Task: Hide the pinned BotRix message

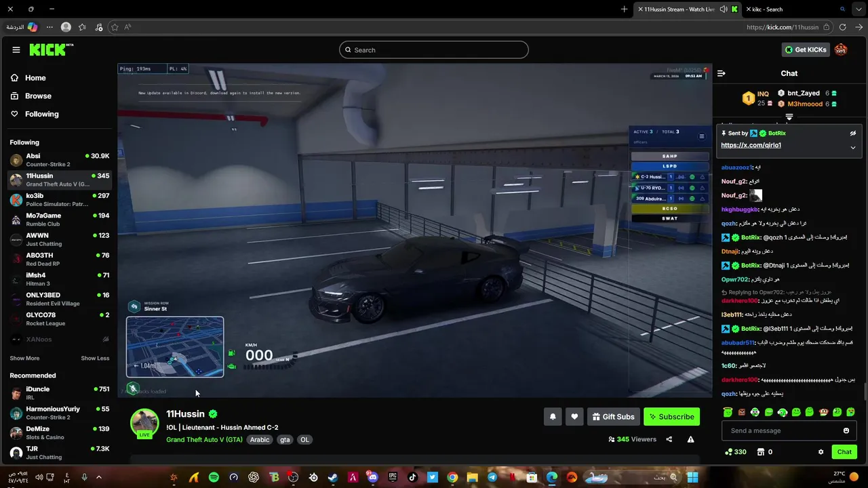Action: (x=853, y=134)
